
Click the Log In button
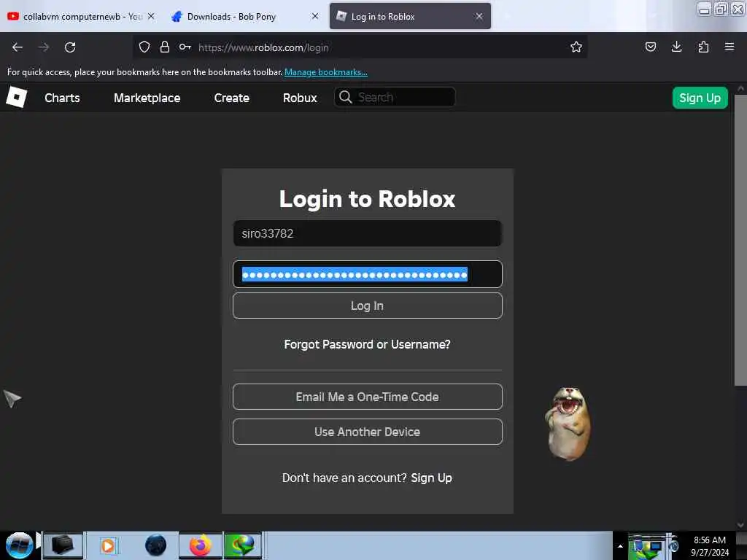pos(368,306)
